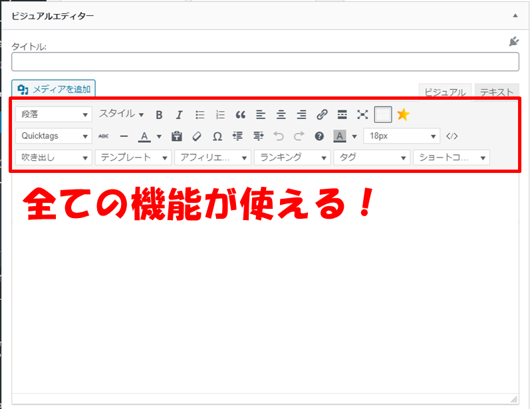Insert a bulleted list
The height and width of the screenshot is (409, 532).
tap(199, 114)
